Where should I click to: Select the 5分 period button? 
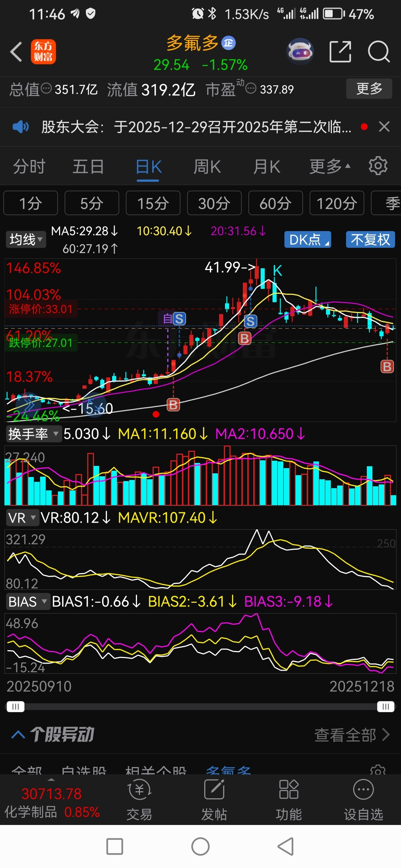coord(92,203)
